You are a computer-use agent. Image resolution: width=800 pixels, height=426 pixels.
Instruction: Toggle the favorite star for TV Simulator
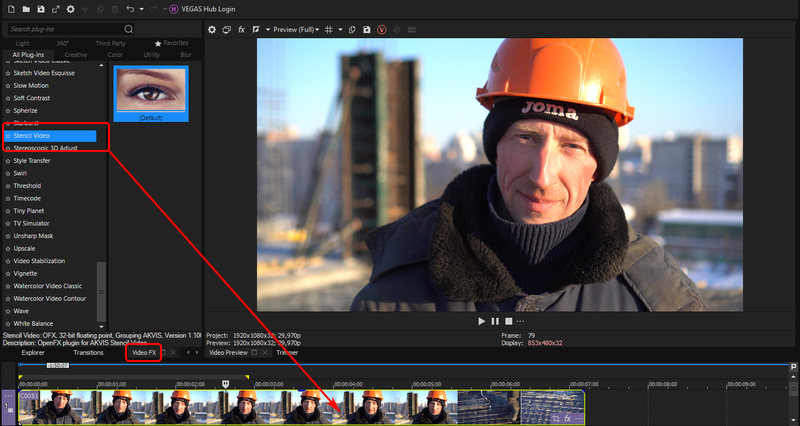[x=8, y=223]
